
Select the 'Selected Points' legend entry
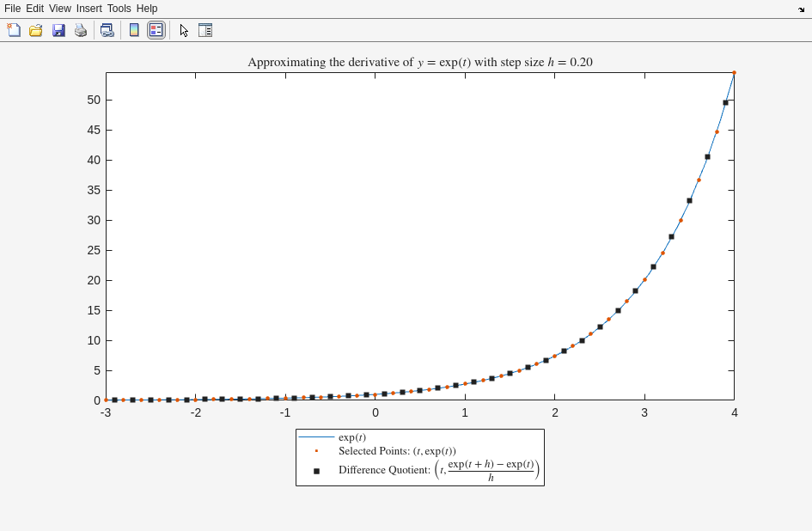(396, 451)
